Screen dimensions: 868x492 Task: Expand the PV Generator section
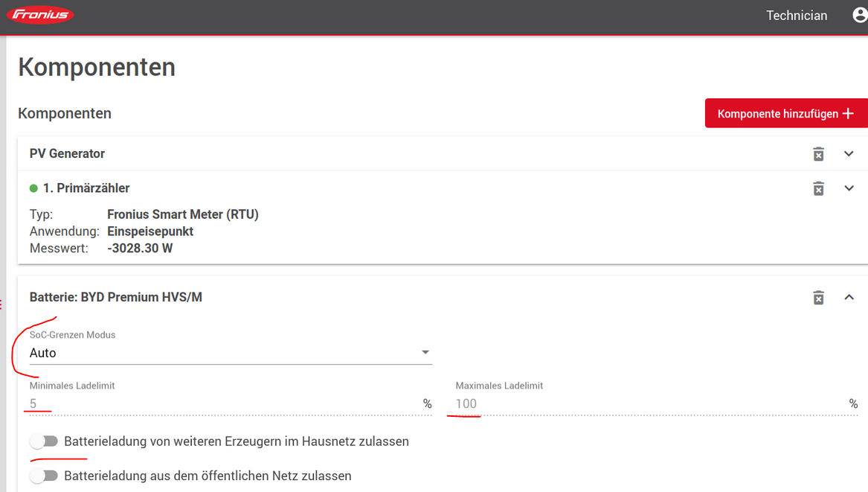[849, 154]
